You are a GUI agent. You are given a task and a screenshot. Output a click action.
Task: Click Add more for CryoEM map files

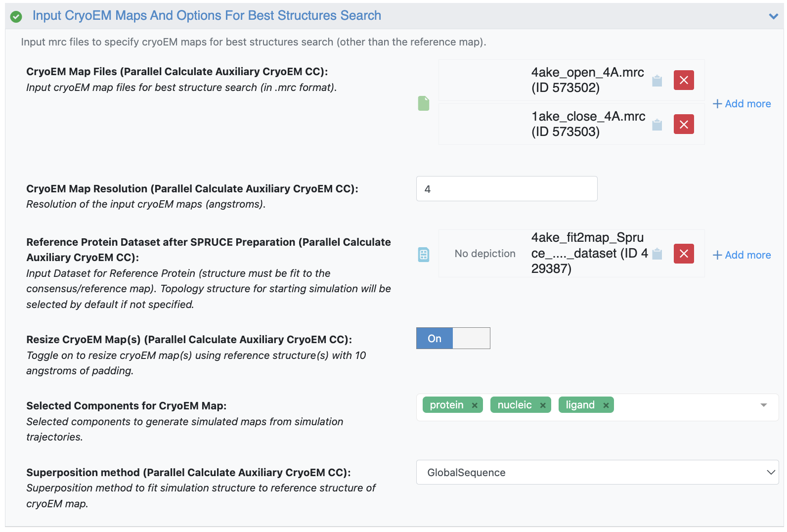742,104
